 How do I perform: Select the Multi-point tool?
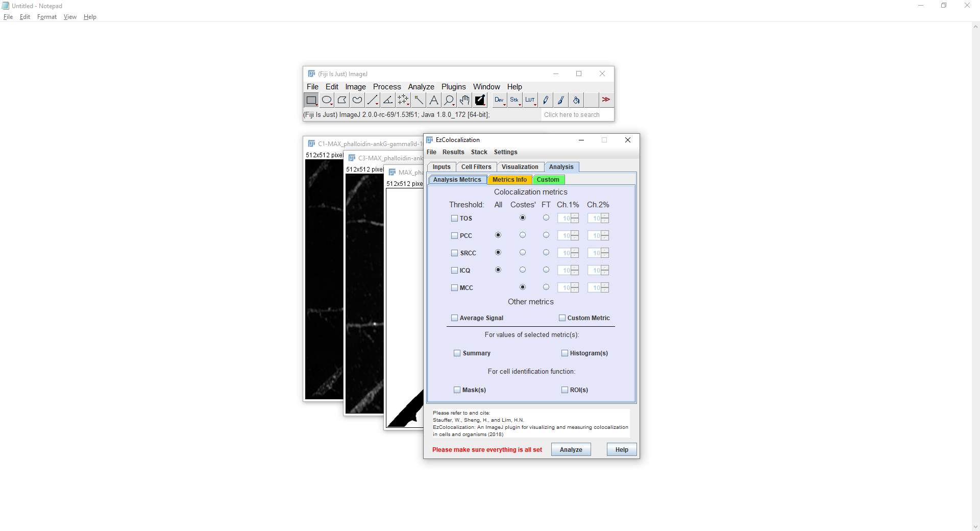(403, 100)
